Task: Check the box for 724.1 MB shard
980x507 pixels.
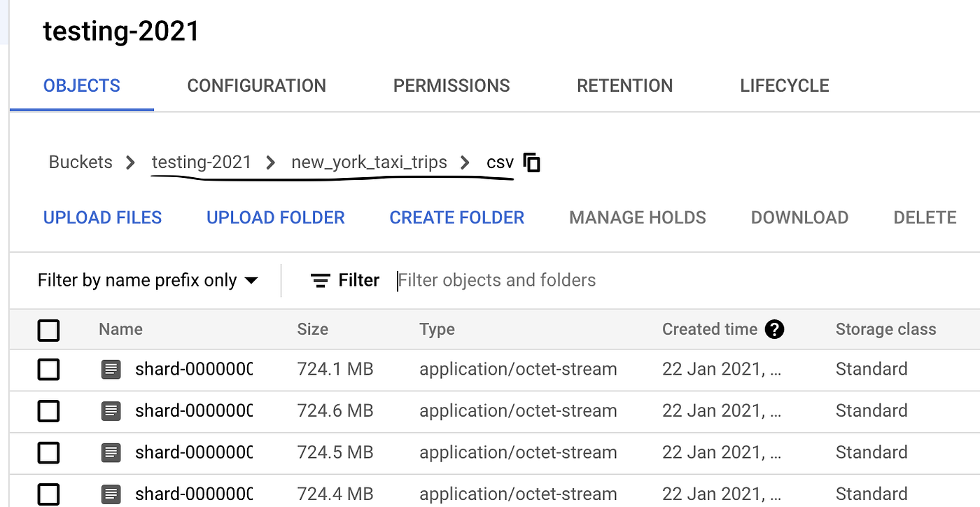Action: click(x=48, y=369)
